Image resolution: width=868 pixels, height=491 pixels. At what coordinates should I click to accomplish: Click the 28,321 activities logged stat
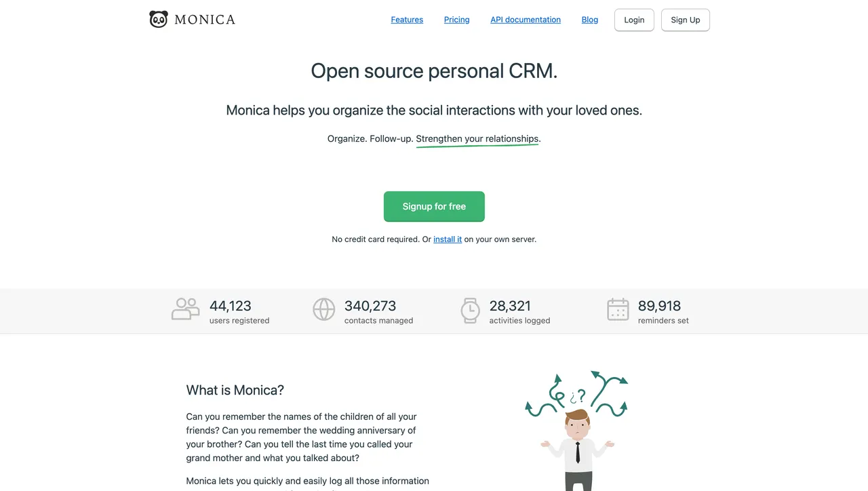coord(519,312)
